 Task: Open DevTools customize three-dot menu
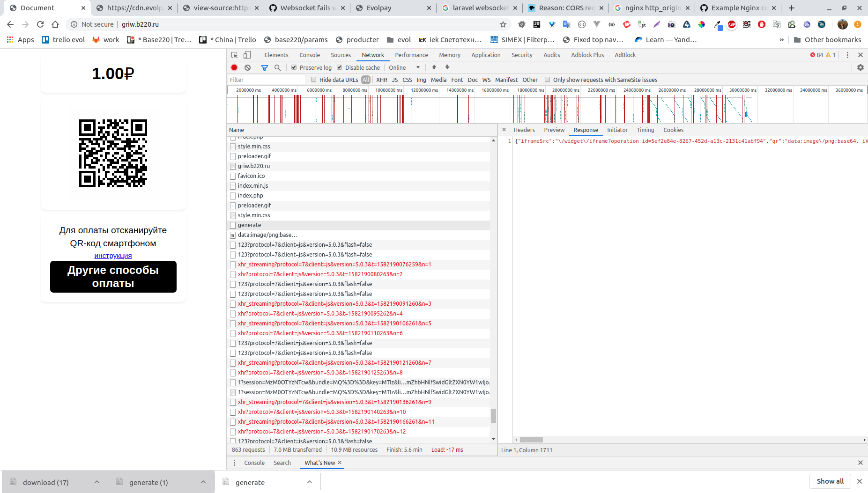click(x=847, y=55)
